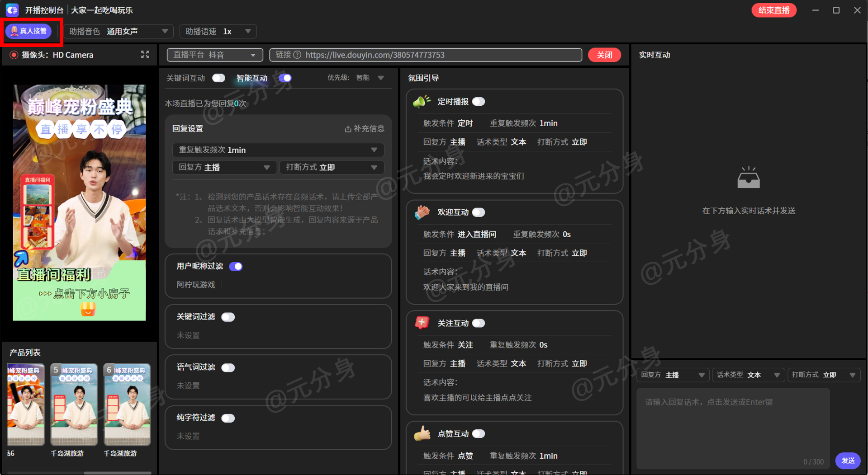Click the 欢迎互动 clapping hands icon
This screenshot has width=868, height=475.
[422, 212]
